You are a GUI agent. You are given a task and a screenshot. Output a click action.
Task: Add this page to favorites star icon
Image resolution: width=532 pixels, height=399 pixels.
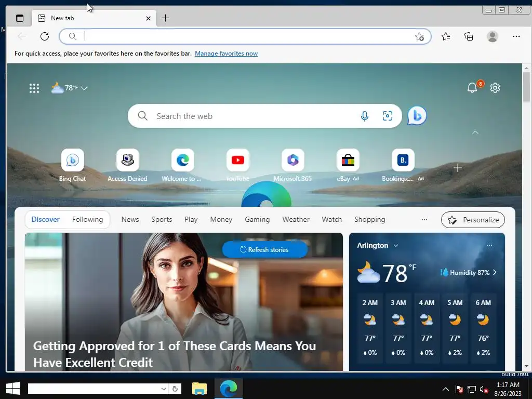coord(419,36)
